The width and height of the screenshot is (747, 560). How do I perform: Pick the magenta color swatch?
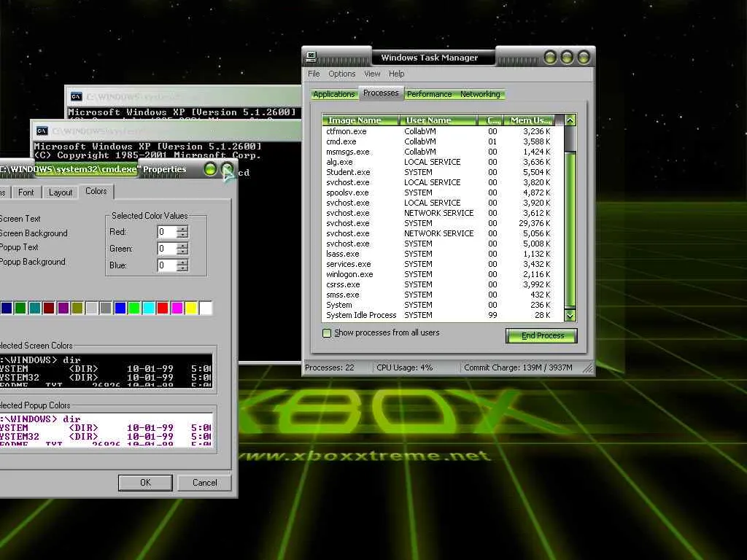coord(177,308)
